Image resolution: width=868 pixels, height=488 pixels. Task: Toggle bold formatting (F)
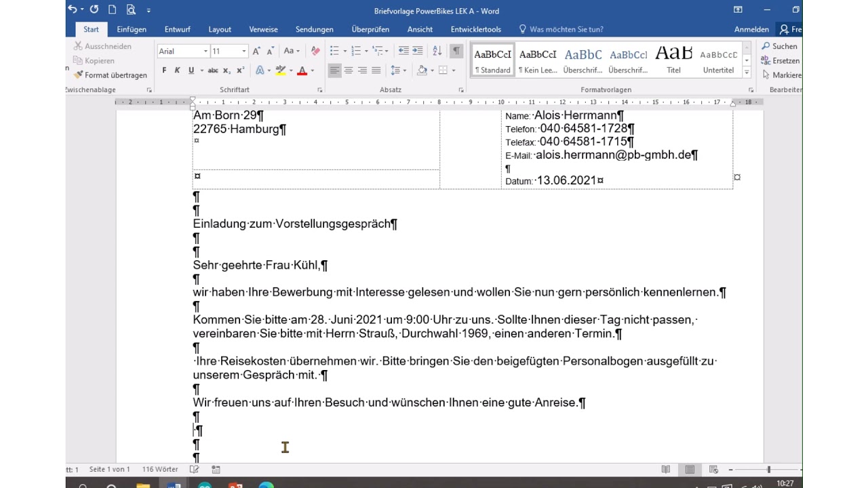[164, 70]
